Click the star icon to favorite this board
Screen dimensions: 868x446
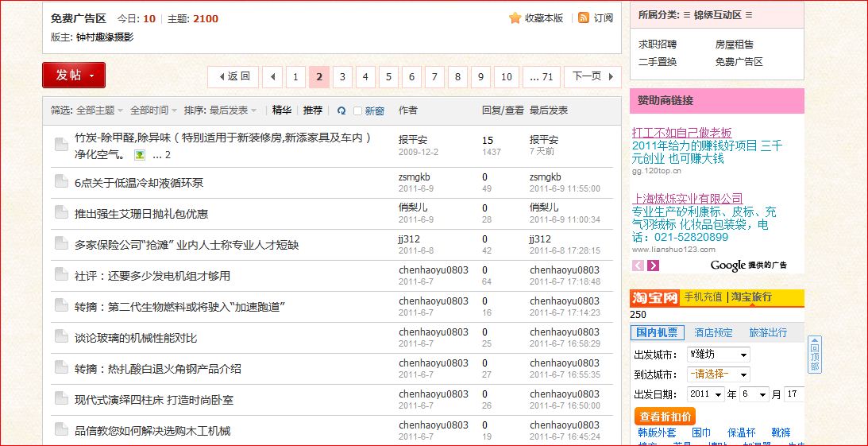[515, 18]
